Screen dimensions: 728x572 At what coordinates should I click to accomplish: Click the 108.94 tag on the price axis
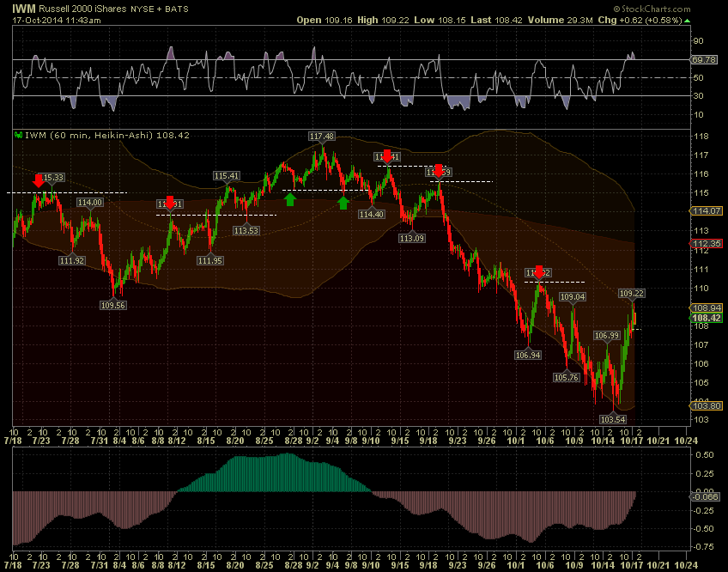[707, 307]
